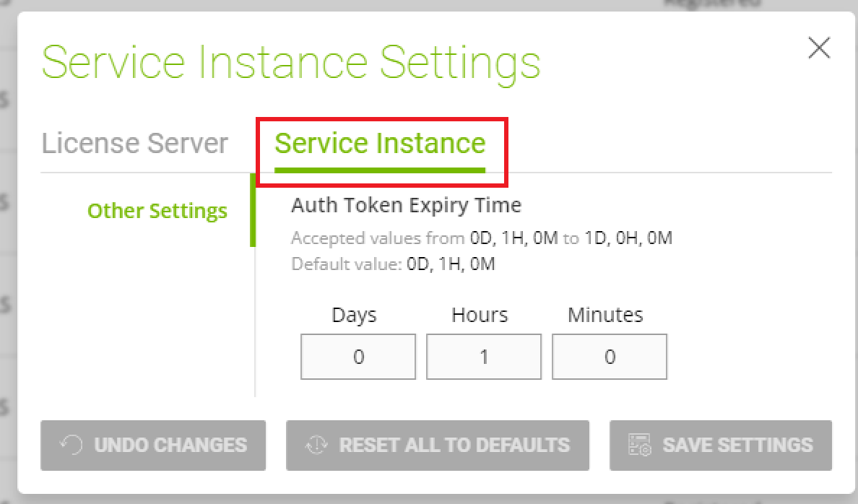
Task: Select the Minutes input field
Action: [609, 357]
